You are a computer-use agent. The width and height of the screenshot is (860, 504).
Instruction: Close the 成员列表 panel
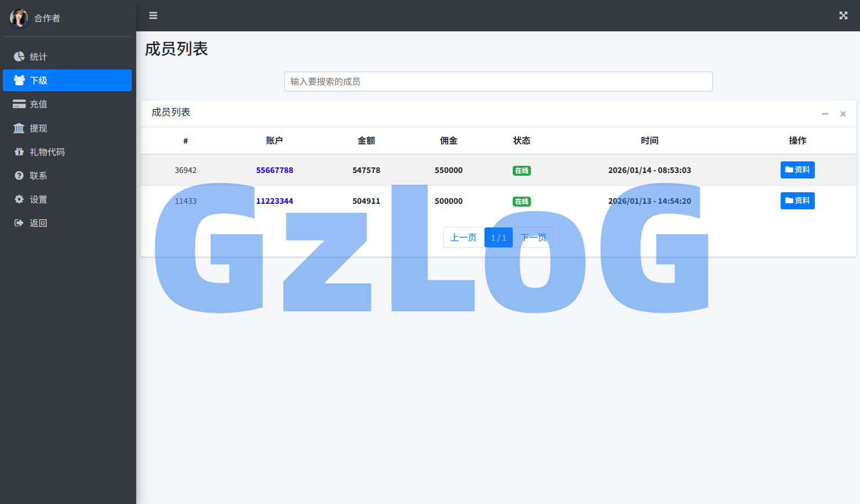coord(843,113)
